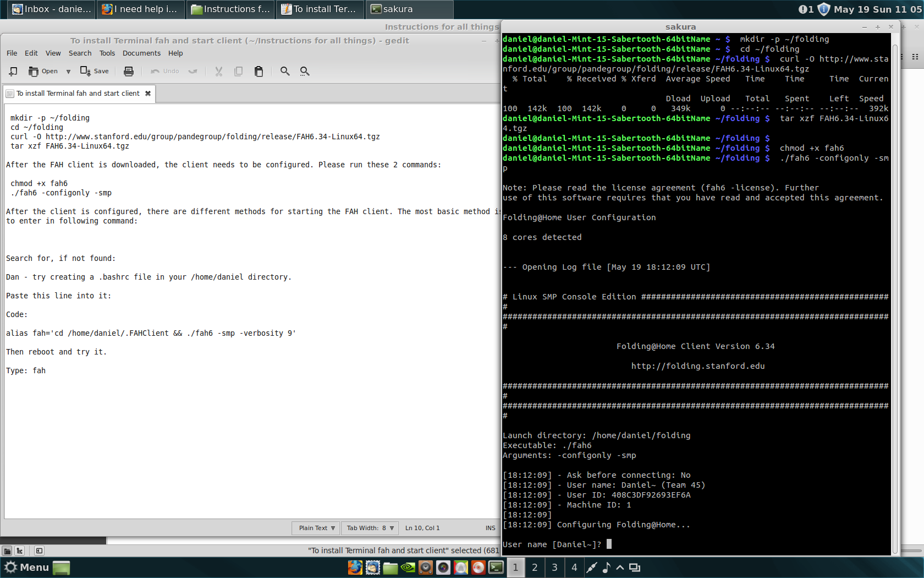Open the View menu
Viewport: 924px width, 578px height.
point(53,53)
